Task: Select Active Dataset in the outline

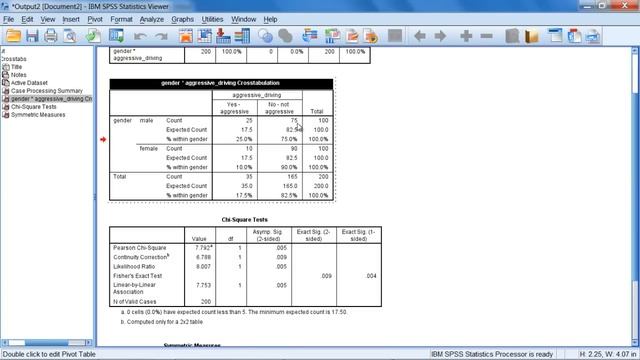Action: pyautogui.click(x=29, y=83)
